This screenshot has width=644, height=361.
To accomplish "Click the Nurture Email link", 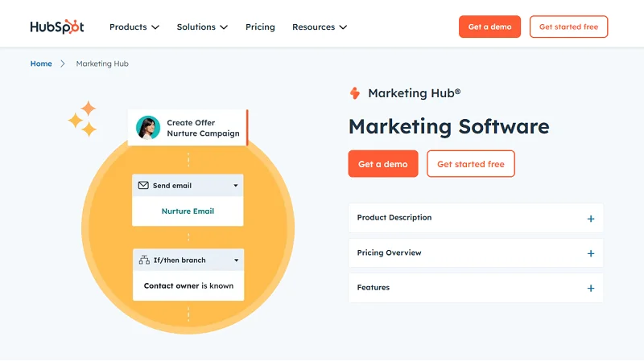I will pyautogui.click(x=188, y=211).
